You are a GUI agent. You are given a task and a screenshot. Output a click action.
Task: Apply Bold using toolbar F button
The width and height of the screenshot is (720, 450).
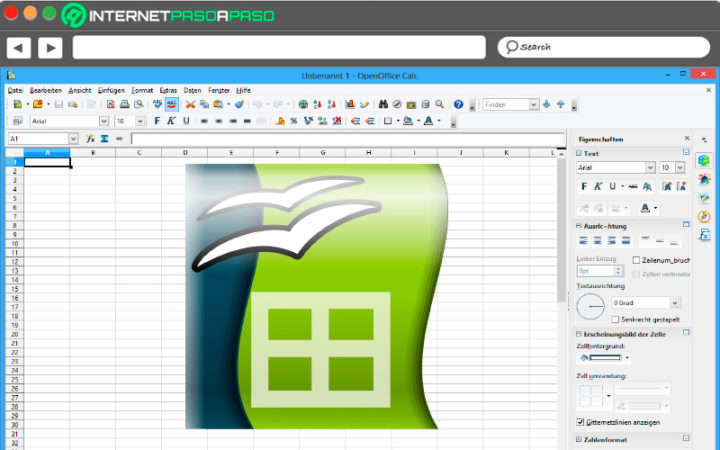[157, 121]
